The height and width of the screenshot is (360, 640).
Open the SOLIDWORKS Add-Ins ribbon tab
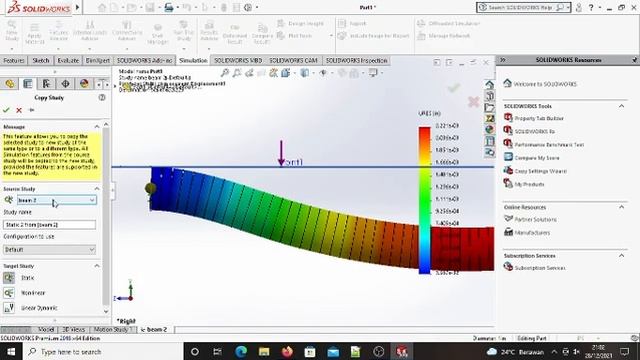pos(144,60)
